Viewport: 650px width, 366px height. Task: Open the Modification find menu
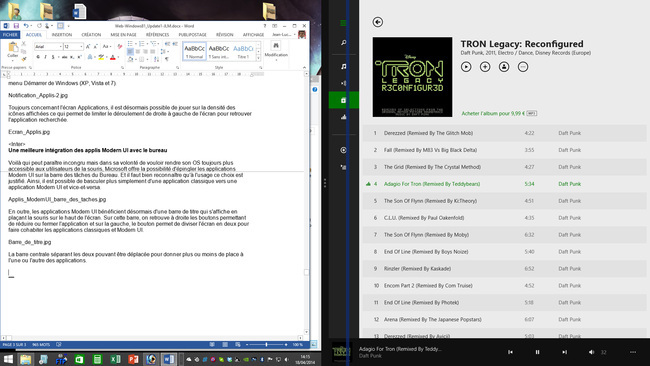coord(276,51)
